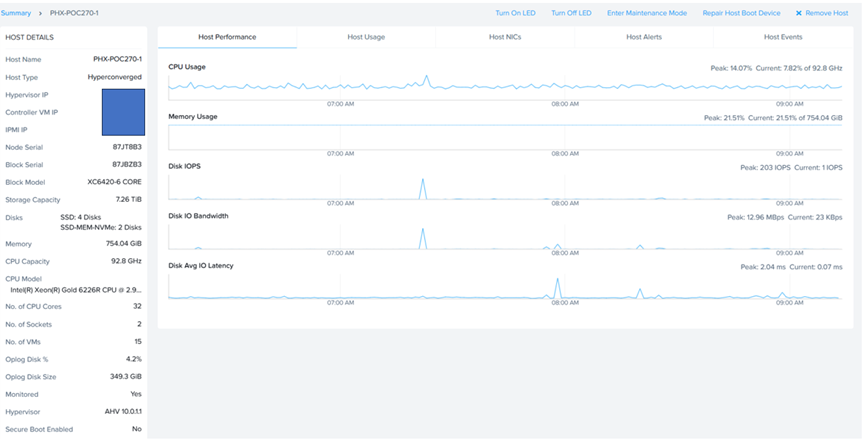Click the X icon beside Remove Host

click(x=798, y=13)
